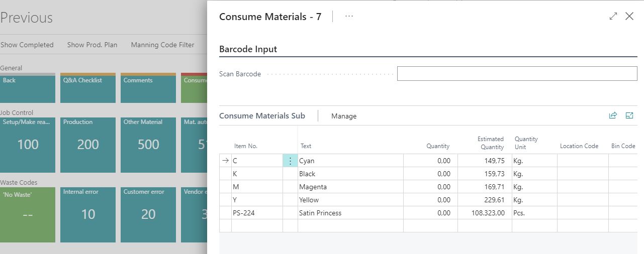This screenshot has height=254, width=644.
Task: Select the Item No. cell K
Action: [257, 174]
